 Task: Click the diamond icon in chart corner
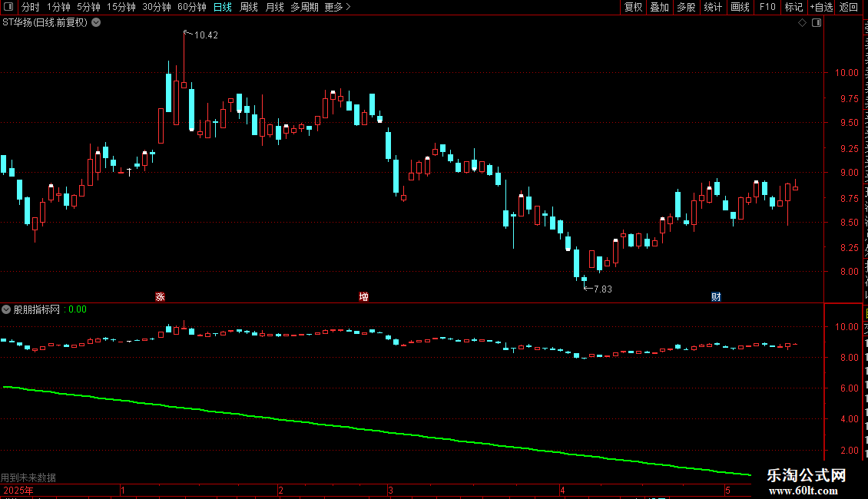coord(802,23)
